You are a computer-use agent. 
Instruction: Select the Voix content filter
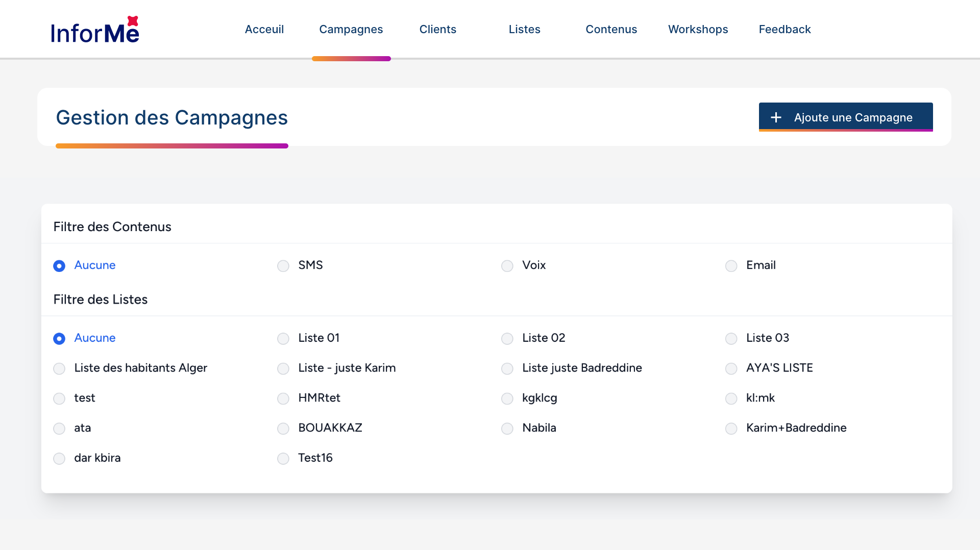(x=507, y=266)
